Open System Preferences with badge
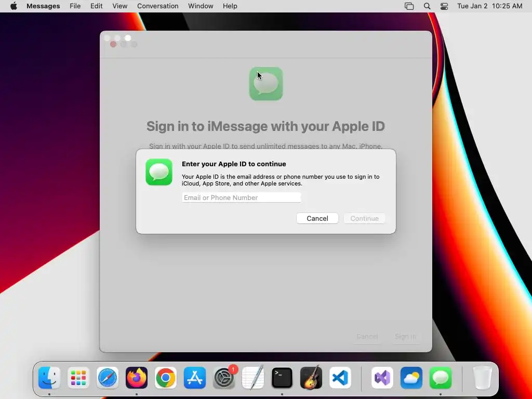This screenshot has width=532, height=399. pos(224,378)
